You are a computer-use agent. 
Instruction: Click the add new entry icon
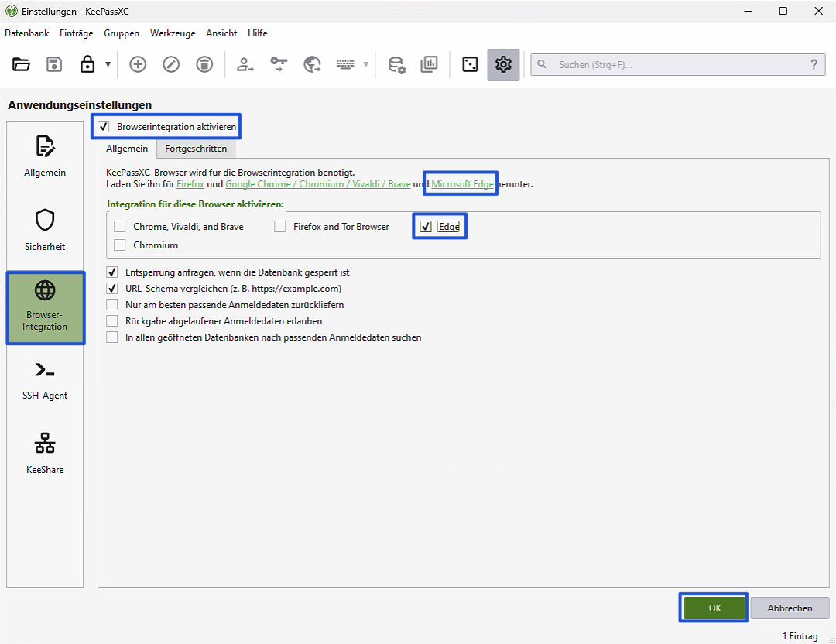[138, 65]
